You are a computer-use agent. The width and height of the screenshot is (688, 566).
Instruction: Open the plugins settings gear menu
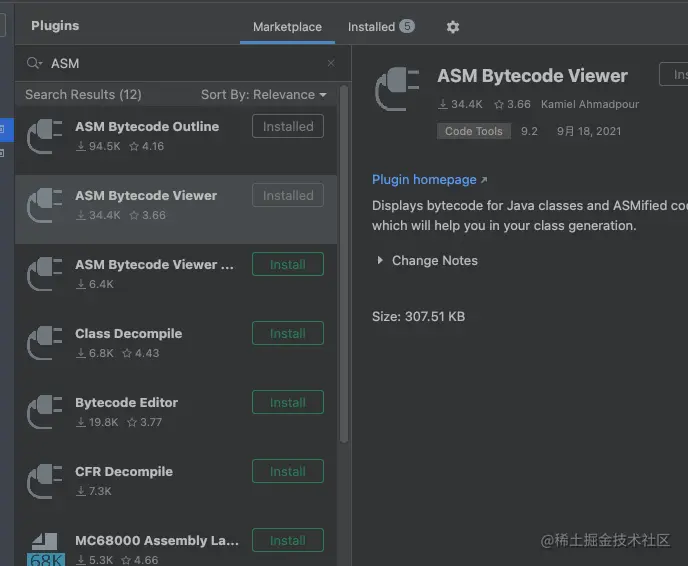[x=452, y=27]
